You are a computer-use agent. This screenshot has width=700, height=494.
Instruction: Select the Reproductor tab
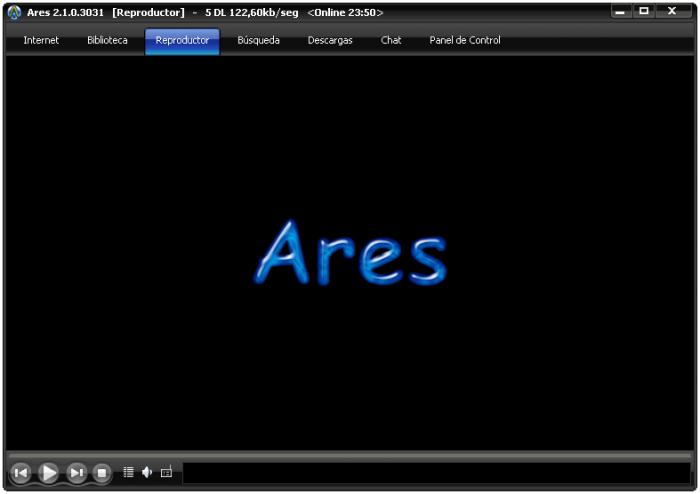[182, 41]
